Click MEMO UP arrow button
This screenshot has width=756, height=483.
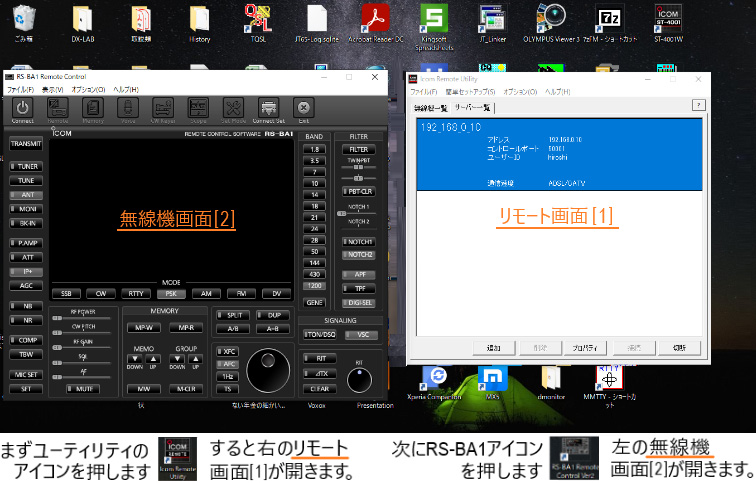pyautogui.click(x=153, y=359)
